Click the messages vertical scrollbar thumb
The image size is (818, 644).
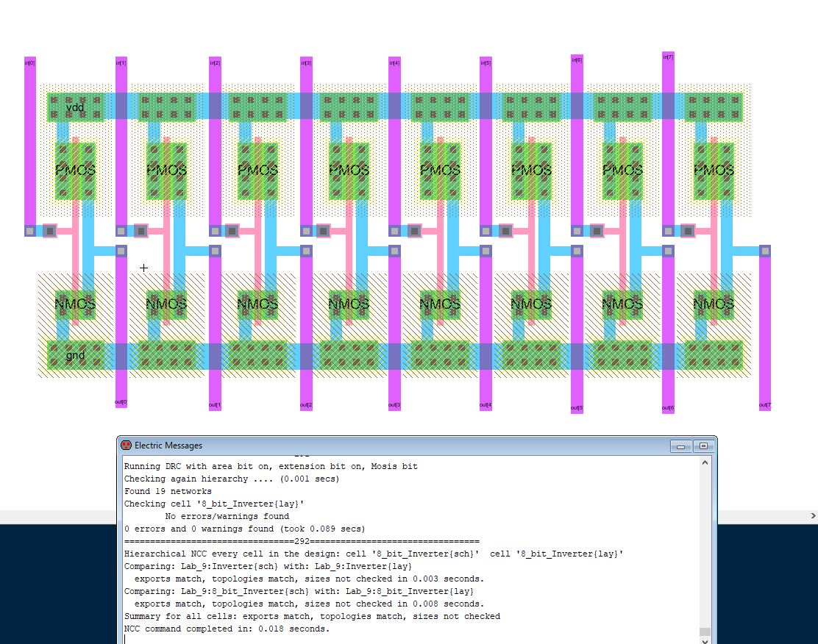point(705,632)
